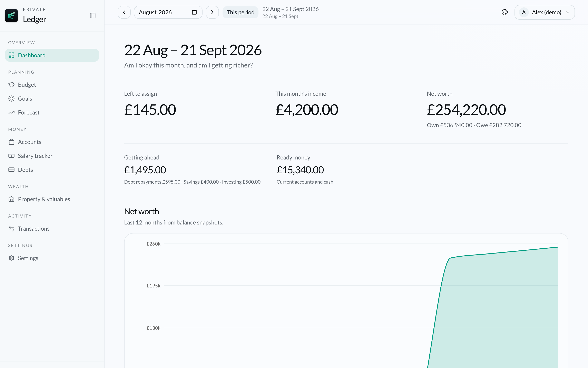Click the account menu chevron
The image size is (588, 368).
(x=568, y=12)
